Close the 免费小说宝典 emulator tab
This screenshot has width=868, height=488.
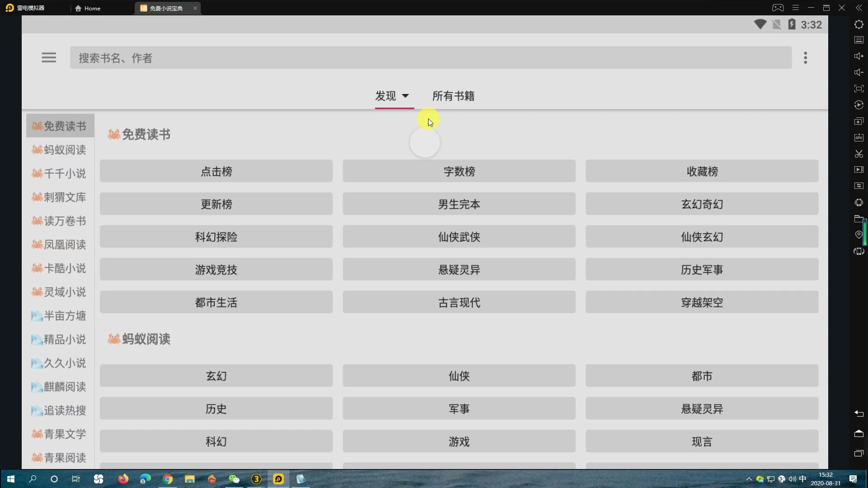point(195,8)
